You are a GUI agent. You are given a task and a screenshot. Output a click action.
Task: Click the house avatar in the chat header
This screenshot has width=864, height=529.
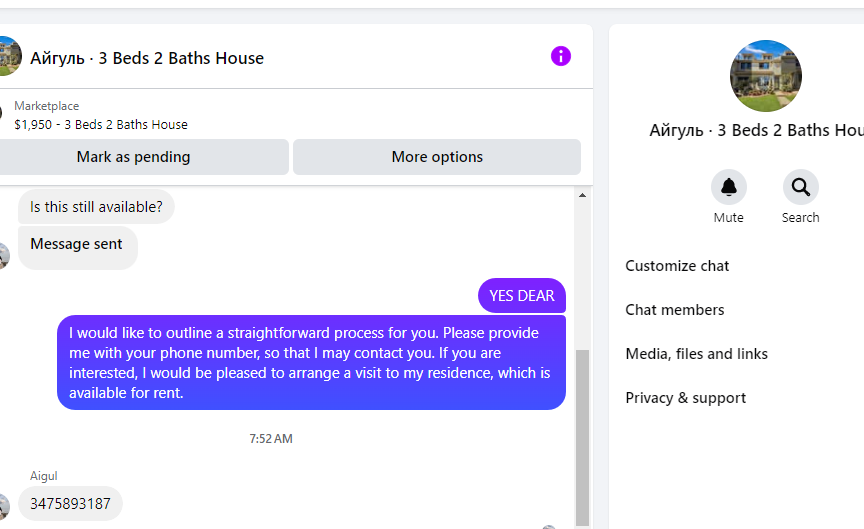[8, 57]
